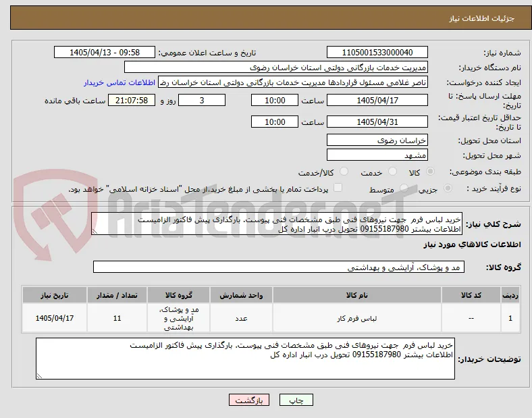Click the تاریخ نیاز column header
The image size is (532, 418).
click(55, 295)
